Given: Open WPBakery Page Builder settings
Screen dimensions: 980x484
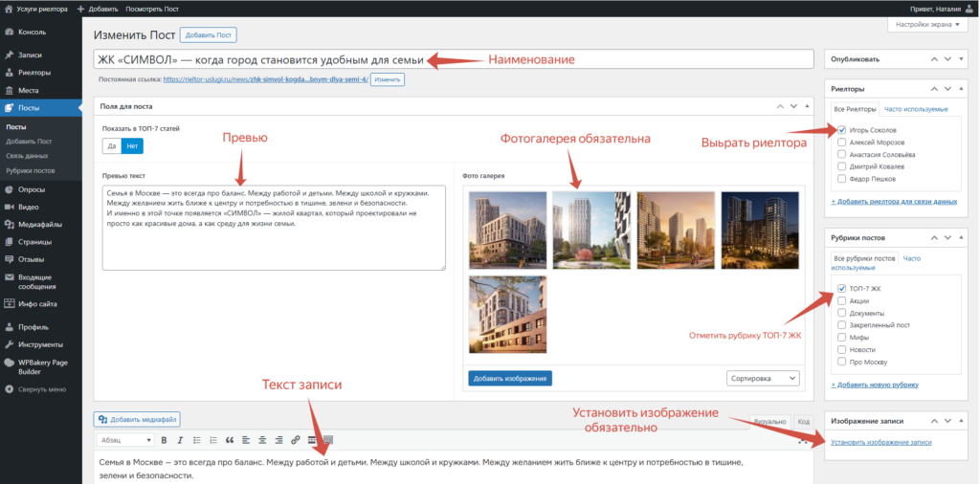Looking at the screenshot, I should pyautogui.click(x=40, y=366).
